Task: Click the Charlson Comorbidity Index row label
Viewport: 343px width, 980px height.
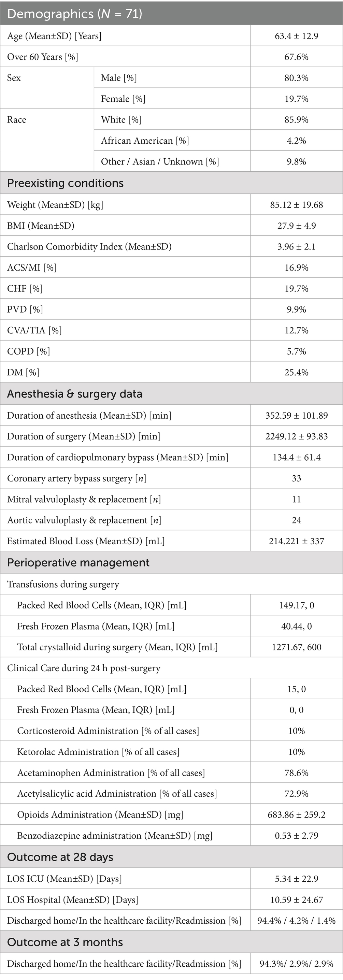Action: coord(89,246)
